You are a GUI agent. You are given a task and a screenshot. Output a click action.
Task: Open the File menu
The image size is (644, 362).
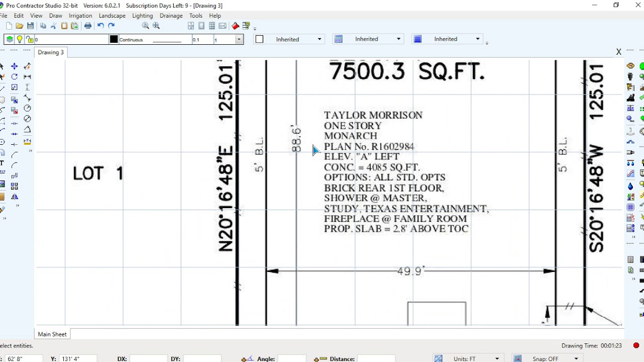pyautogui.click(x=3, y=16)
